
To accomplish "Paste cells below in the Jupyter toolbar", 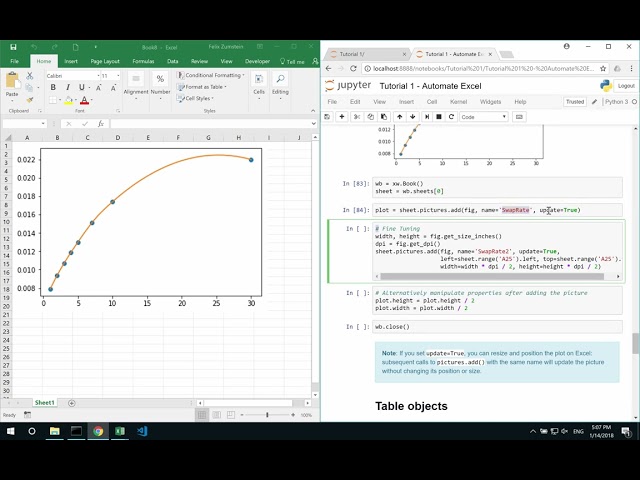I will [x=384, y=117].
